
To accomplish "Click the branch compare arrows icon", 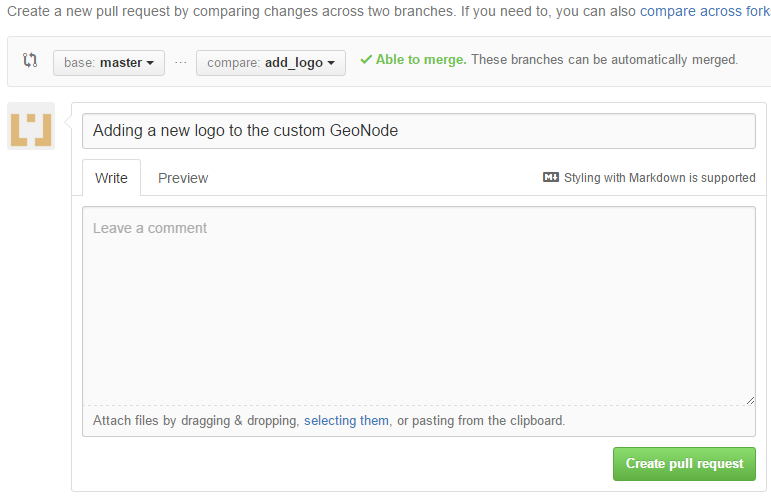I will (30, 60).
